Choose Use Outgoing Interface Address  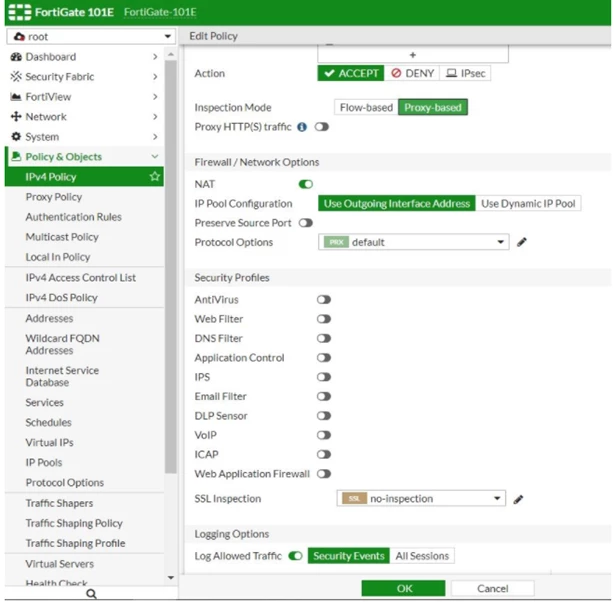point(397,204)
